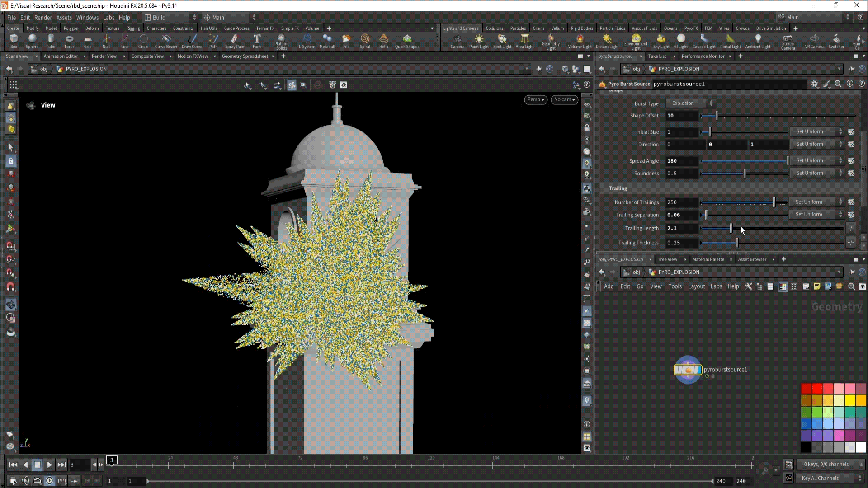
Task: Click the Torus shelf tool
Action: coord(69,41)
